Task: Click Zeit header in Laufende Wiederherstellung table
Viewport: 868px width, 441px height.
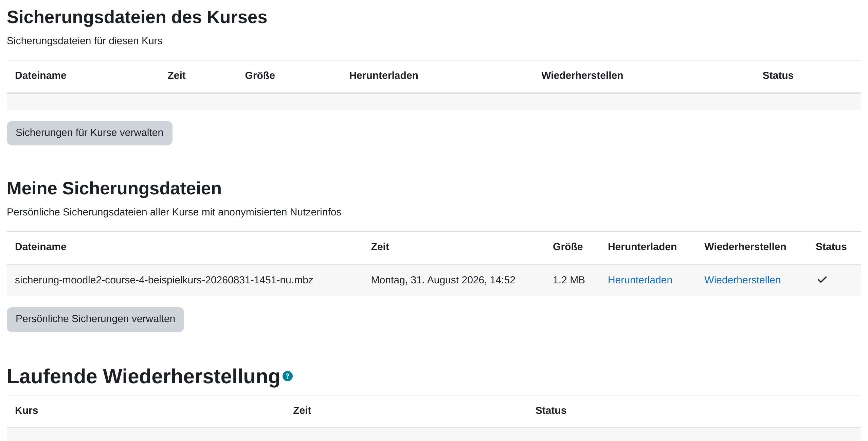Action: (x=302, y=410)
